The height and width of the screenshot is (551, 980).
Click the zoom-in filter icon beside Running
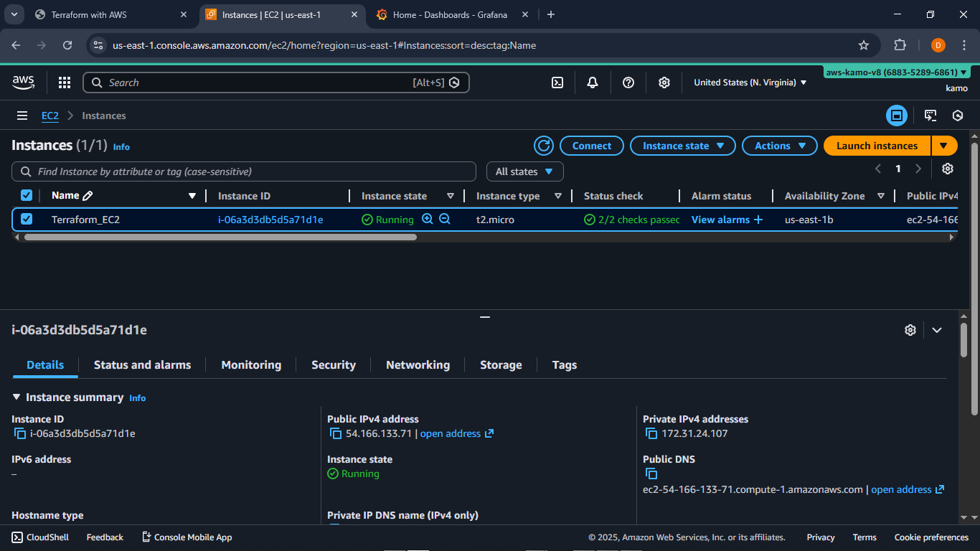coord(428,220)
